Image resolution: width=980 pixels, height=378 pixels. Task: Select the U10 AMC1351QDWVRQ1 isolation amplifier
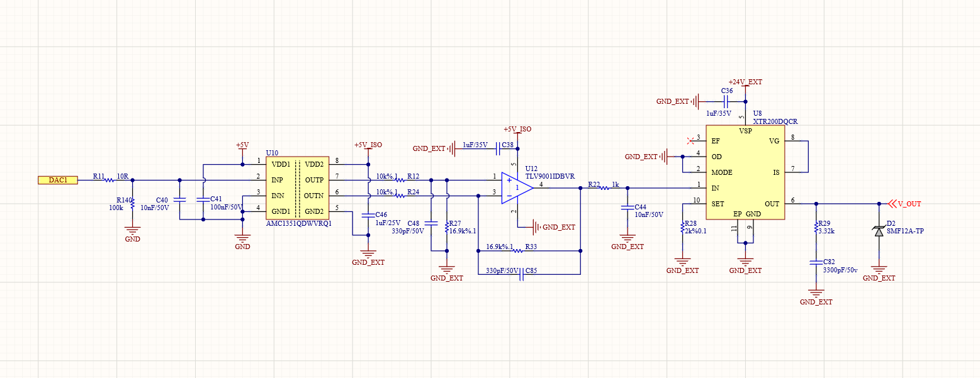[297, 187]
